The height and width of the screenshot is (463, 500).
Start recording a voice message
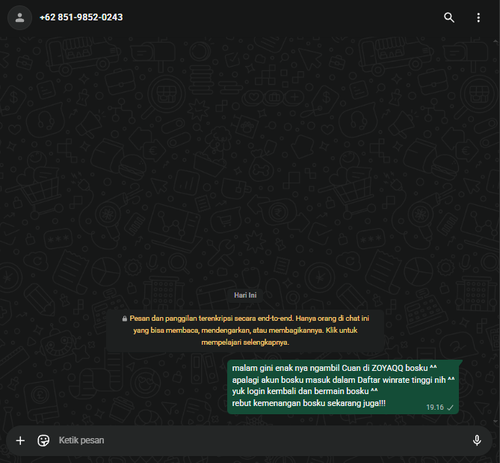pos(477,440)
